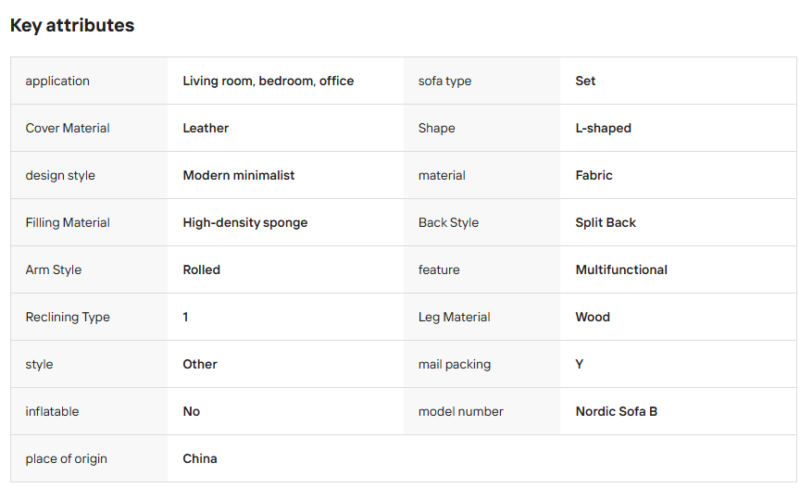
Task: Click the Modern minimalist design style value
Action: point(239,175)
